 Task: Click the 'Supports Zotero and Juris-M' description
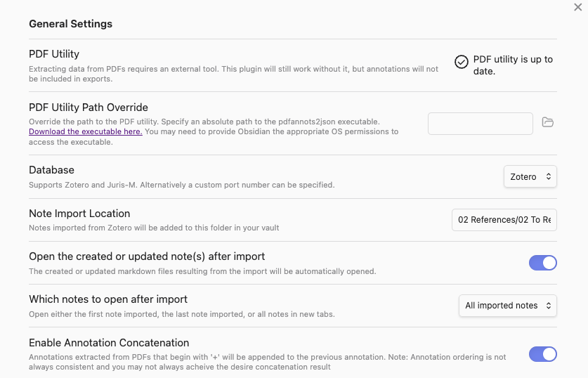click(181, 185)
